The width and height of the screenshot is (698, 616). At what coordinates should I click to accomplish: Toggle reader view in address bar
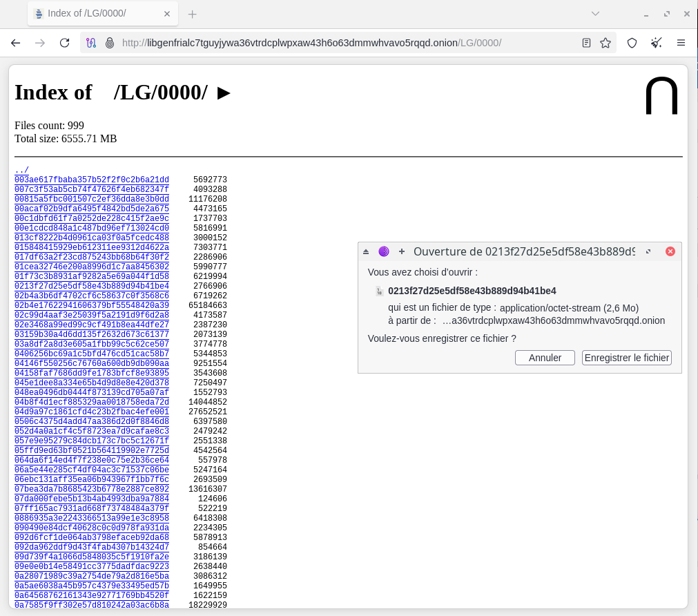586,43
